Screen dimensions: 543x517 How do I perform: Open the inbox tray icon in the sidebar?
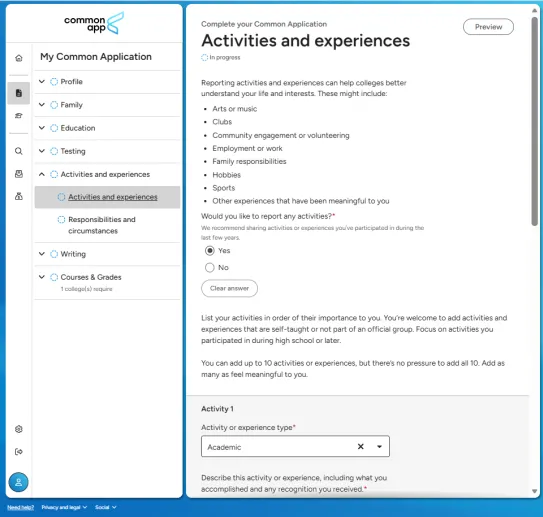(x=19, y=174)
